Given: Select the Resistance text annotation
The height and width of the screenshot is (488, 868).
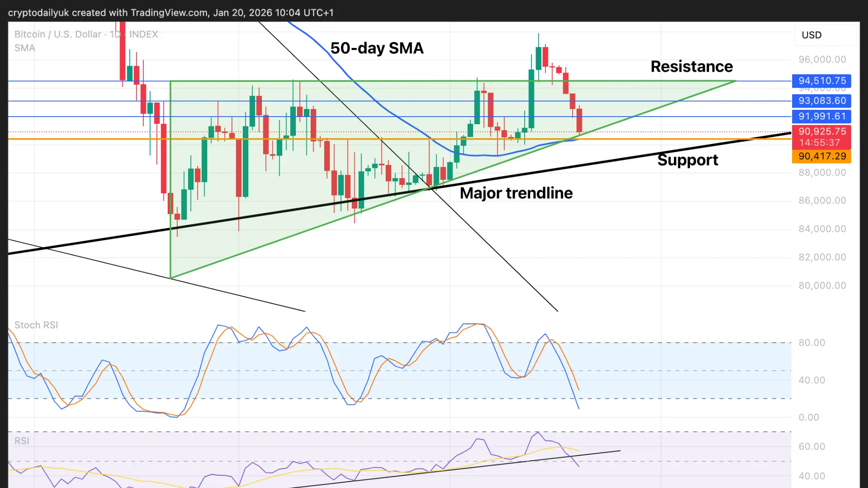Looking at the screenshot, I should (x=691, y=67).
